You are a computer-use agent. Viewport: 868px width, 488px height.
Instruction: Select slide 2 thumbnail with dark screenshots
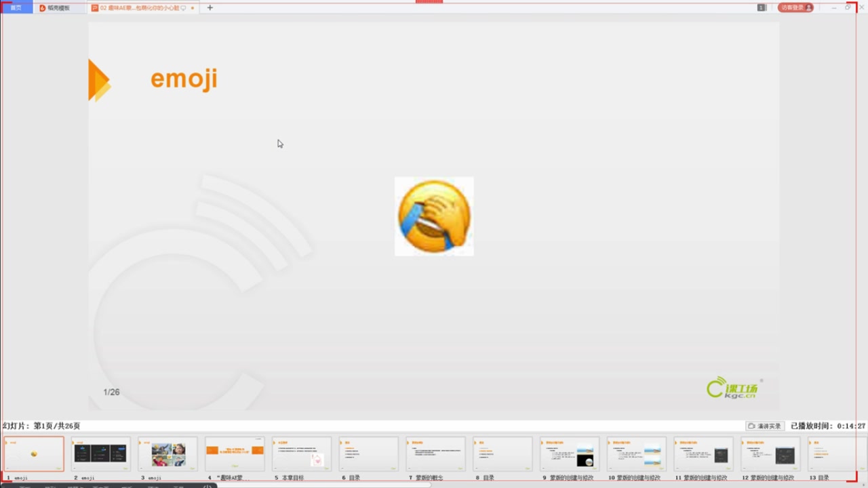tap(100, 453)
